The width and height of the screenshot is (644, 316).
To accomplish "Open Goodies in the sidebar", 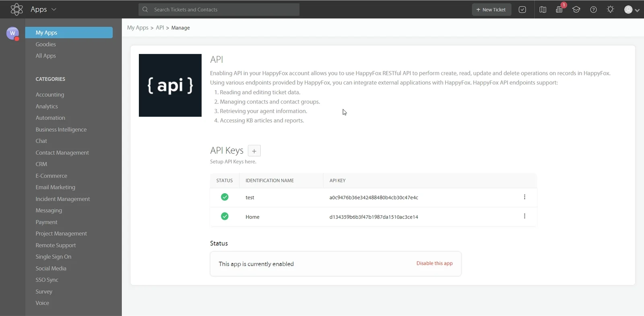I will 45,44.
